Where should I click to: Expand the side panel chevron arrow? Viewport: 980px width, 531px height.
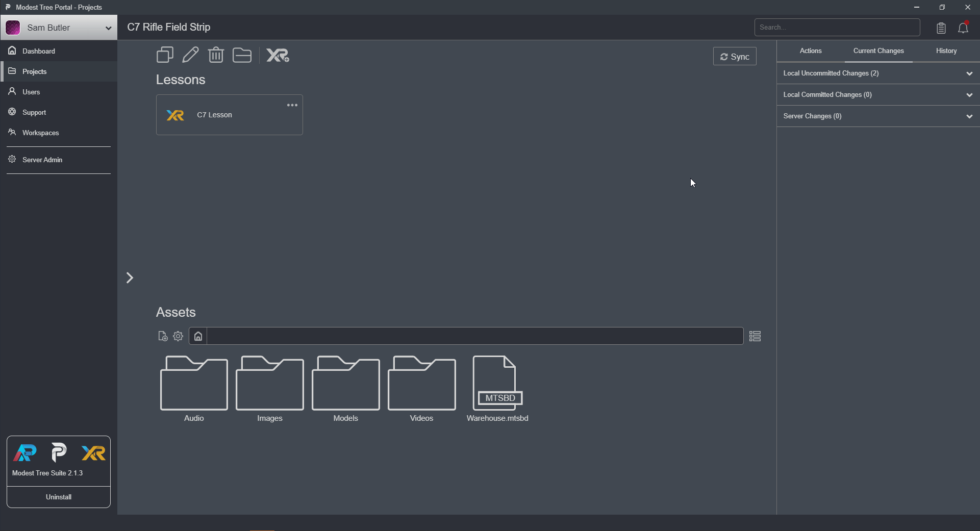pos(130,277)
